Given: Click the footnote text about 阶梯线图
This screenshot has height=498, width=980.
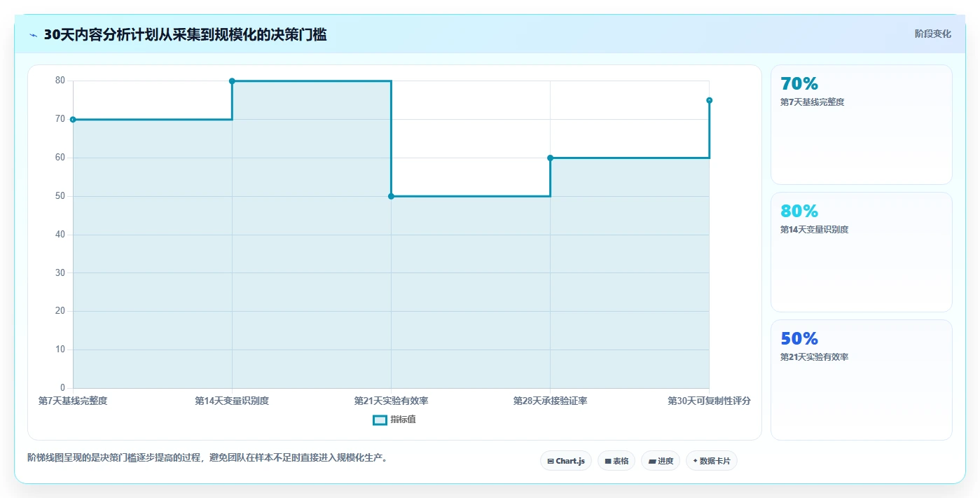Looking at the screenshot, I should [x=207, y=458].
